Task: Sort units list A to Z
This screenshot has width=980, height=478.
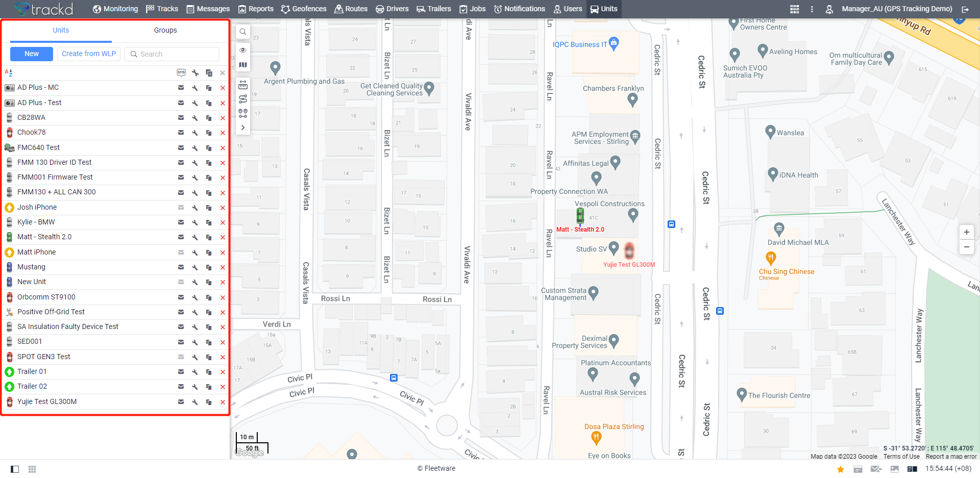Action: point(9,73)
